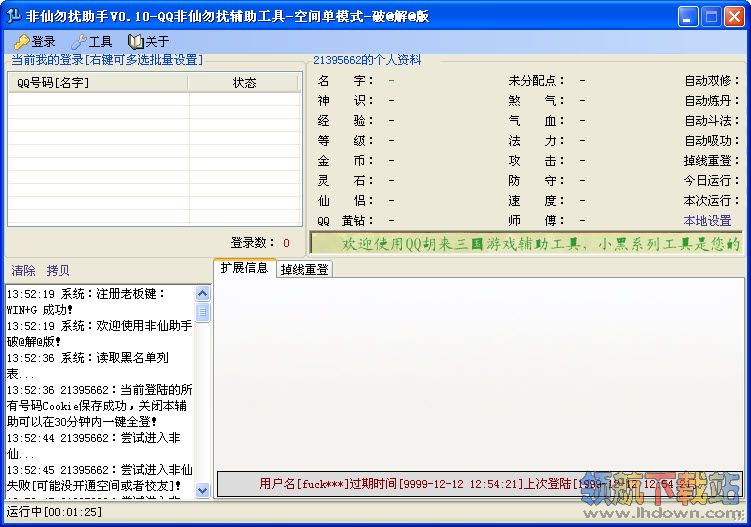The width and height of the screenshot is (751, 527).
Task: Click the 运行中[00:01:25] status text
Action: pyautogui.click(x=54, y=512)
